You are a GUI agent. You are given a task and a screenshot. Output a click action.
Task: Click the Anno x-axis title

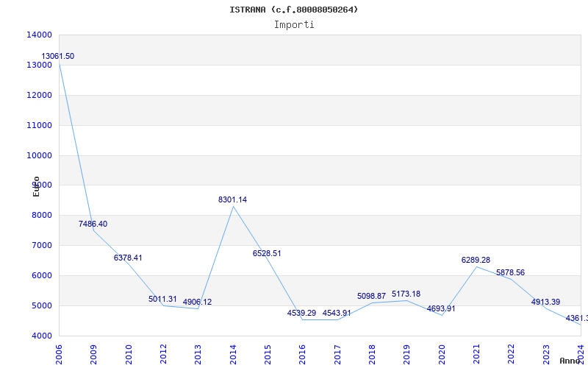point(570,361)
